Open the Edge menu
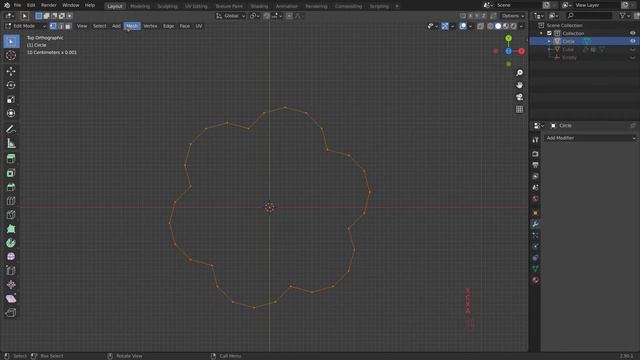The image size is (640, 360). (169, 26)
